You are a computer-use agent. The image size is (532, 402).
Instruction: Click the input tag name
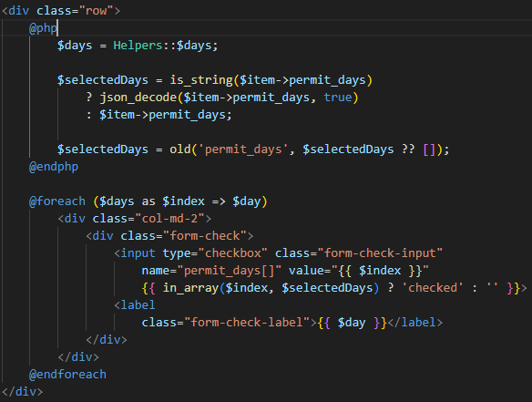click(138, 253)
